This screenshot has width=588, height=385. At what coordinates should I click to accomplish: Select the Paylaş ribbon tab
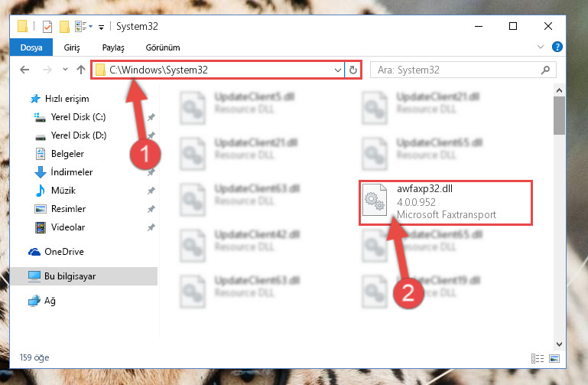(x=113, y=47)
